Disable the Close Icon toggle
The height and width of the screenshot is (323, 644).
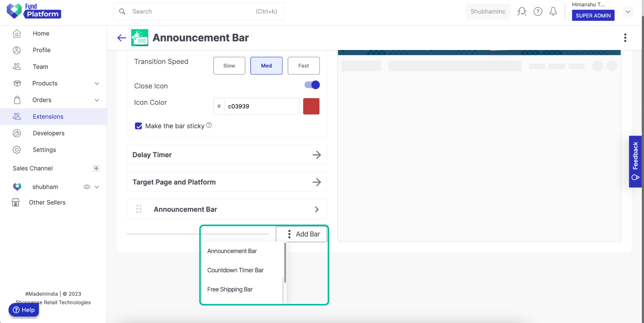[311, 85]
